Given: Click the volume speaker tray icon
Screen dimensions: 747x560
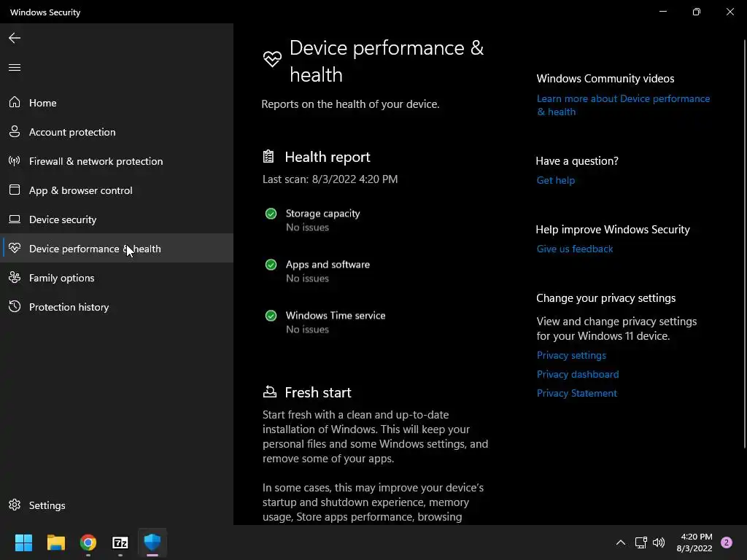Looking at the screenshot, I should (x=659, y=542).
